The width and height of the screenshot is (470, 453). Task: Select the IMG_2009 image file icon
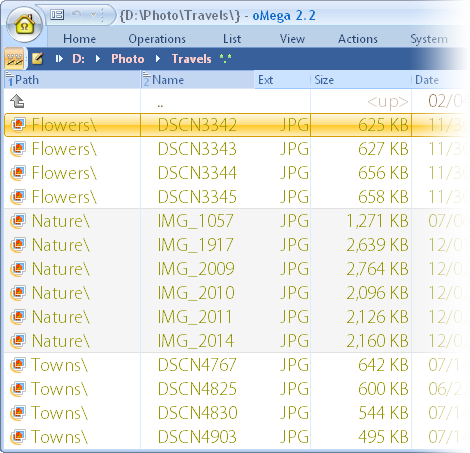pos(18,269)
